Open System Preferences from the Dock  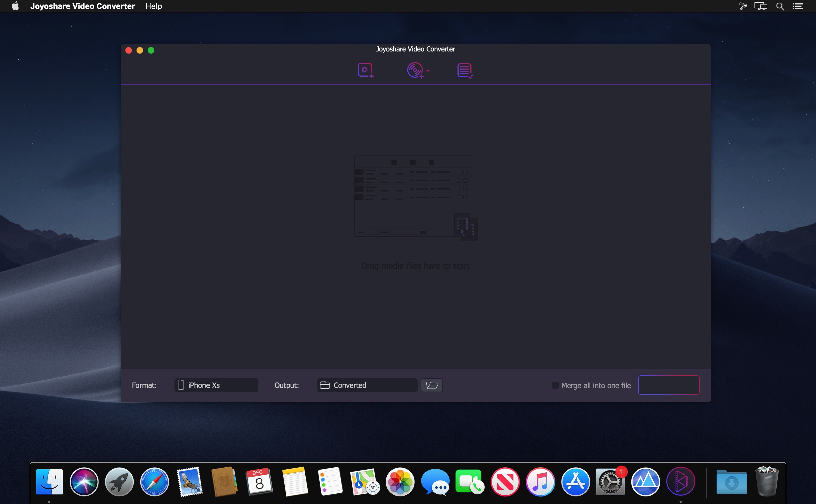coord(610,482)
